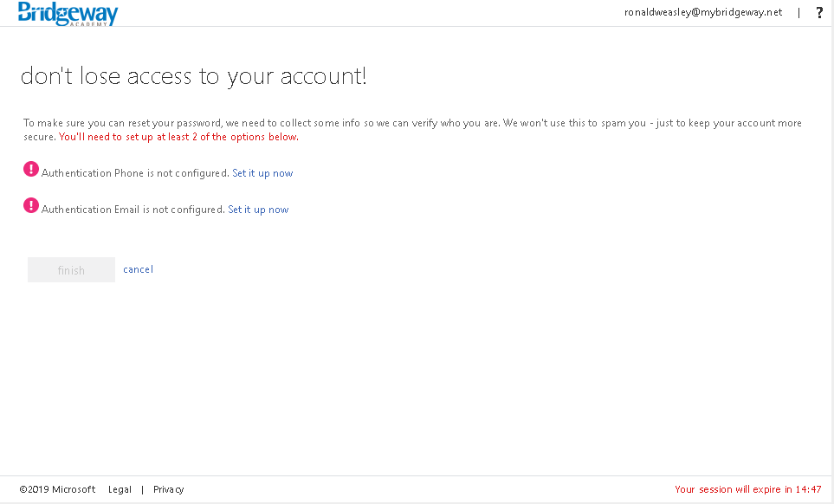This screenshot has height=504, width=834.
Task: Set up Authentication Email now
Action: pyautogui.click(x=258, y=210)
